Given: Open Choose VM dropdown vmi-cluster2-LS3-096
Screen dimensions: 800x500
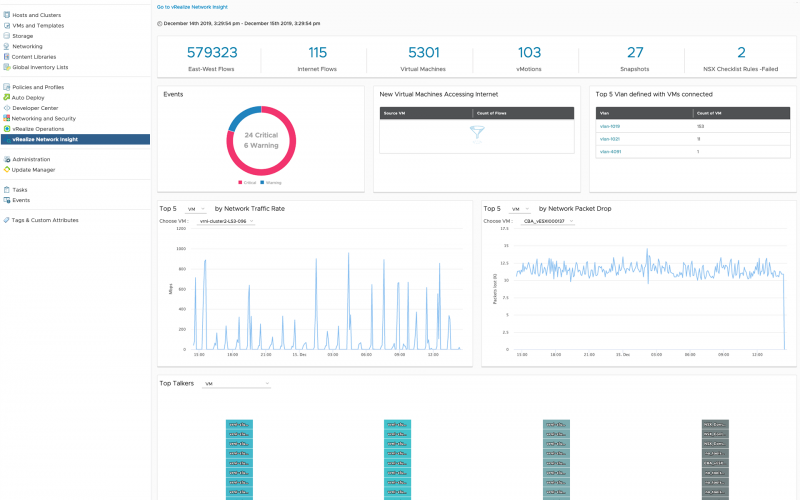Looking at the screenshot, I should tap(226, 221).
